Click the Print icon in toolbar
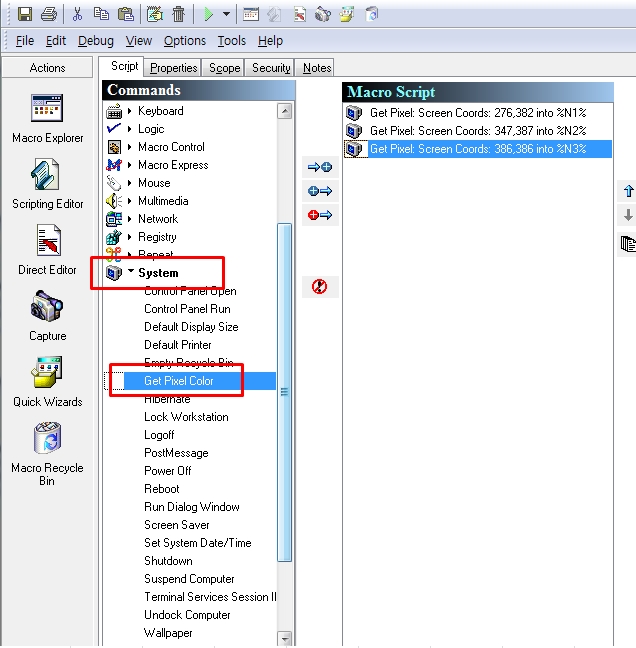 48,14
